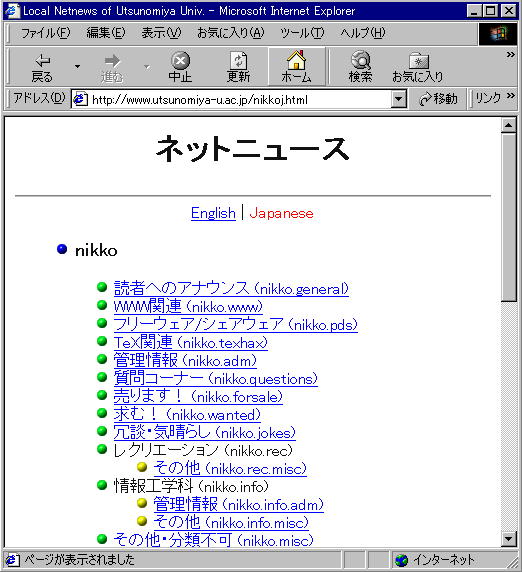Open the ファイル(F) menu
522x572 pixels.
[x=45, y=33]
